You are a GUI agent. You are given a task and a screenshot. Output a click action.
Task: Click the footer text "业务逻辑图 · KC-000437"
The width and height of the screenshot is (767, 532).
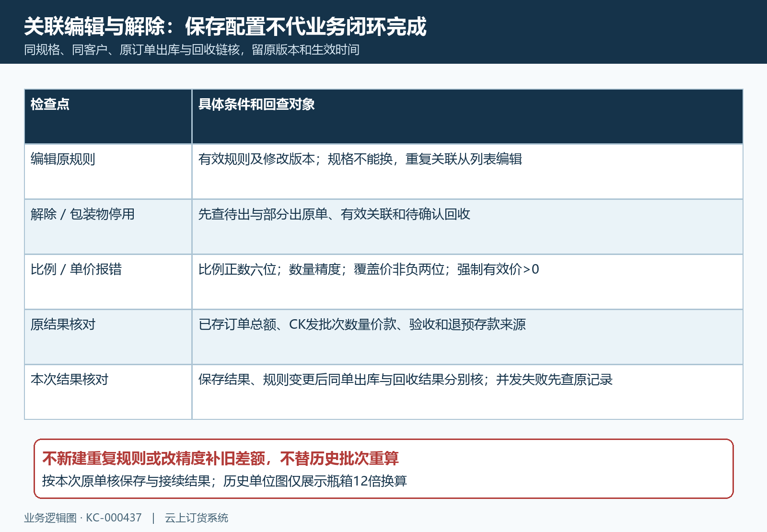click(83, 518)
